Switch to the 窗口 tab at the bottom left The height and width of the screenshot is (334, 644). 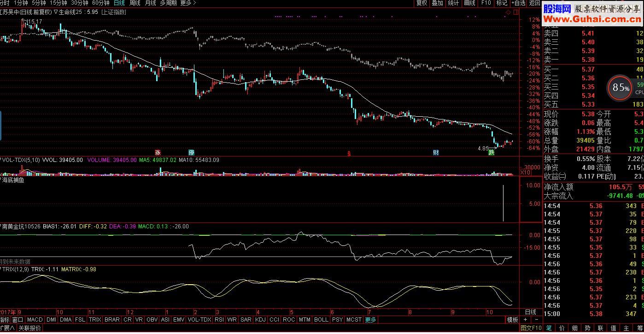(x=18, y=319)
